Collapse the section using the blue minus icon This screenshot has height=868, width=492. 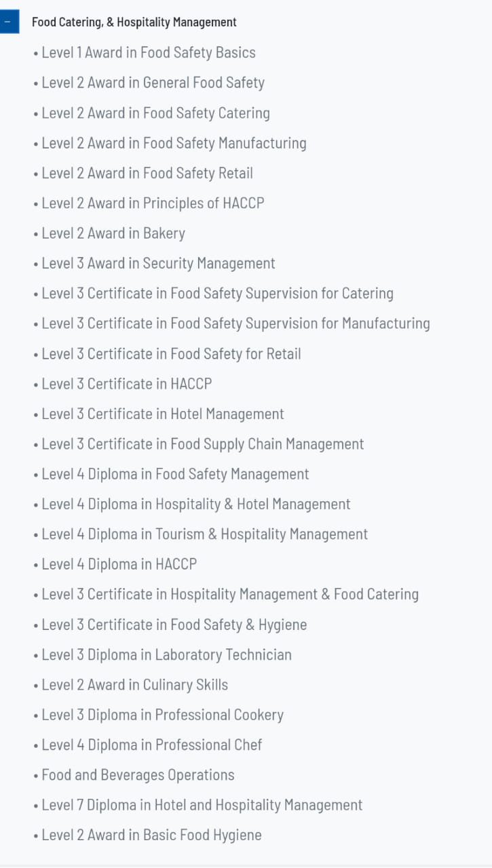click(x=9, y=22)
